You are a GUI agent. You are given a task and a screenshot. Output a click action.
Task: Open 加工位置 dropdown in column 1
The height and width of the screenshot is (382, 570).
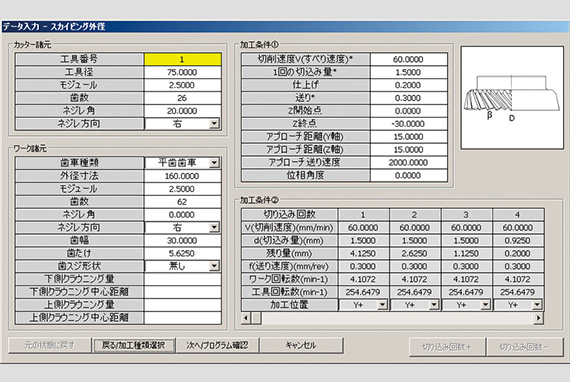382,305
